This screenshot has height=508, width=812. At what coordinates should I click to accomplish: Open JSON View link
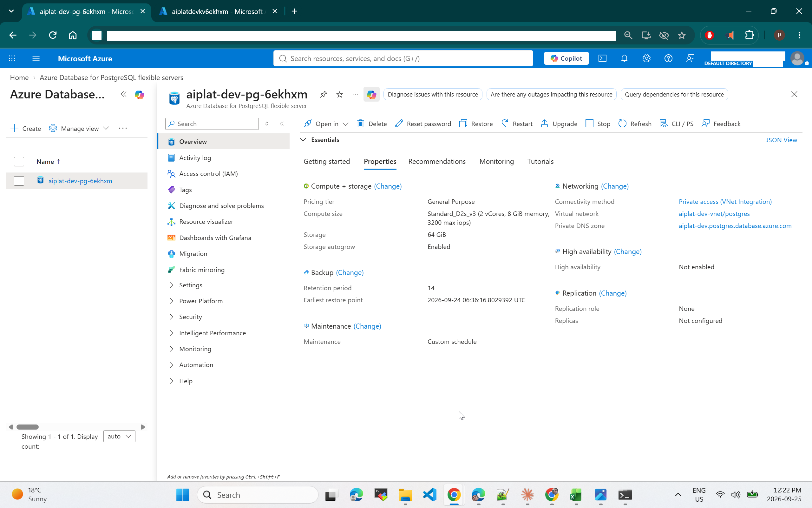[781, 140]
